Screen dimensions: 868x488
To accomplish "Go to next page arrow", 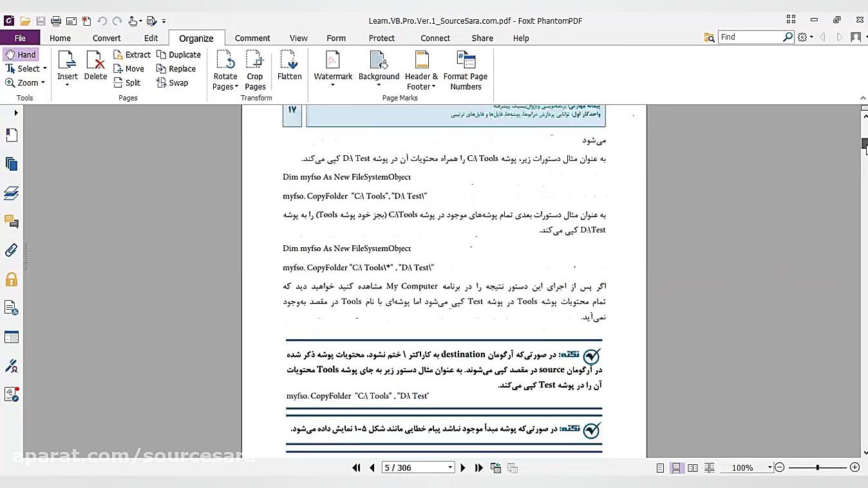I will (463, 468).
